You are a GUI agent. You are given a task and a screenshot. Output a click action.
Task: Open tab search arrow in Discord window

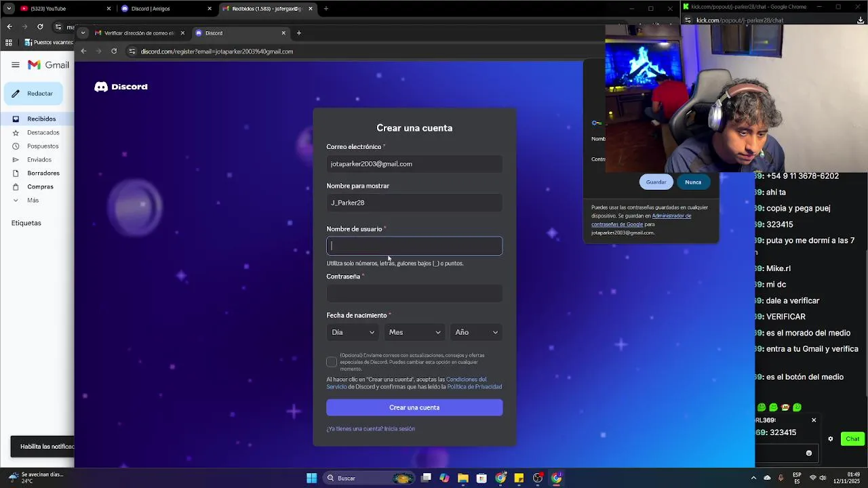coord(83,33)
